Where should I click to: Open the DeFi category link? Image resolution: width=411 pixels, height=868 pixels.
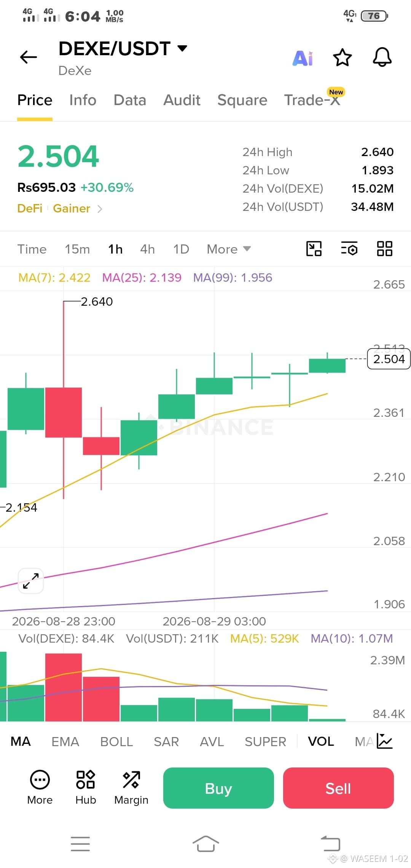(x=30, y=209)
